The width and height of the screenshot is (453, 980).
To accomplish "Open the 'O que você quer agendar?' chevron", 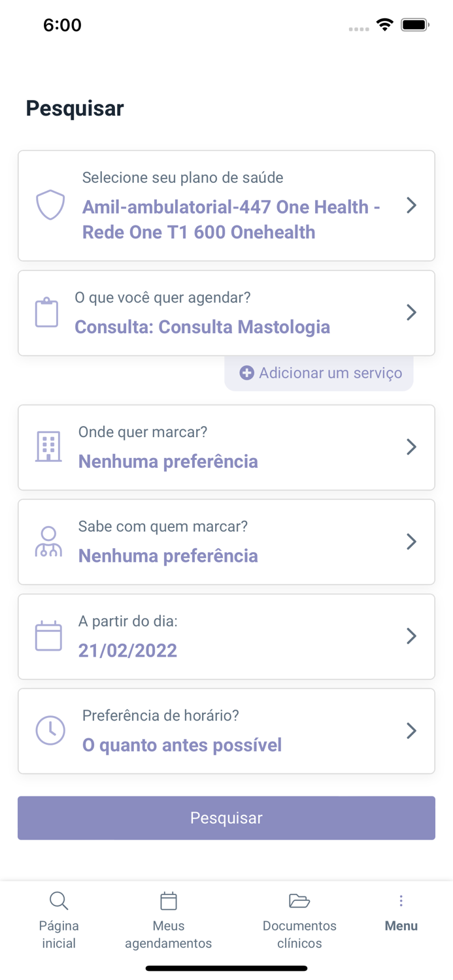I will [411, 312].
